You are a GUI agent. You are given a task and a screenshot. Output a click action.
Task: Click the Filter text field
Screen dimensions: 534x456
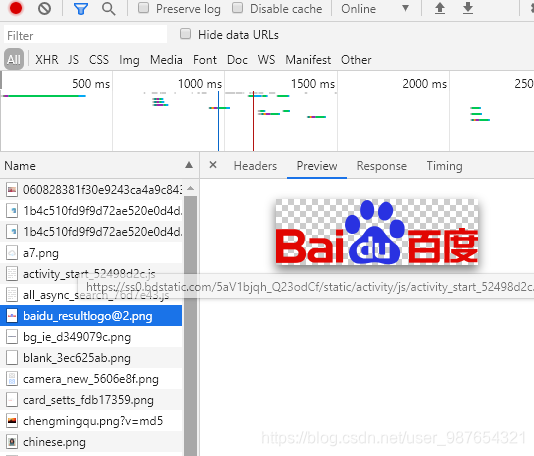85,35
